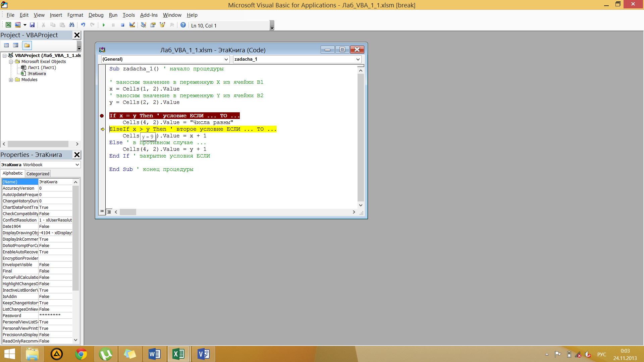Click the View Object icon in Project panel
644x362 pixels.
(15, 45)
